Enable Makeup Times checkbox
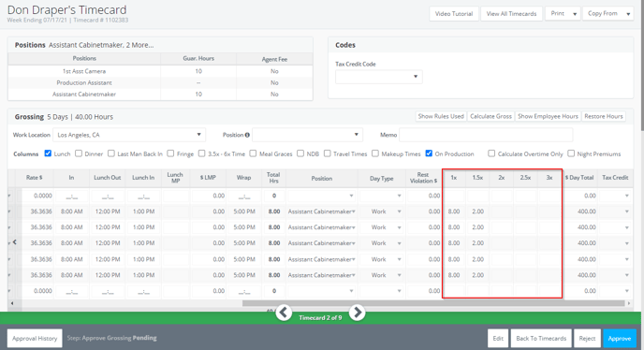644x350 pixels. (375, 153)
